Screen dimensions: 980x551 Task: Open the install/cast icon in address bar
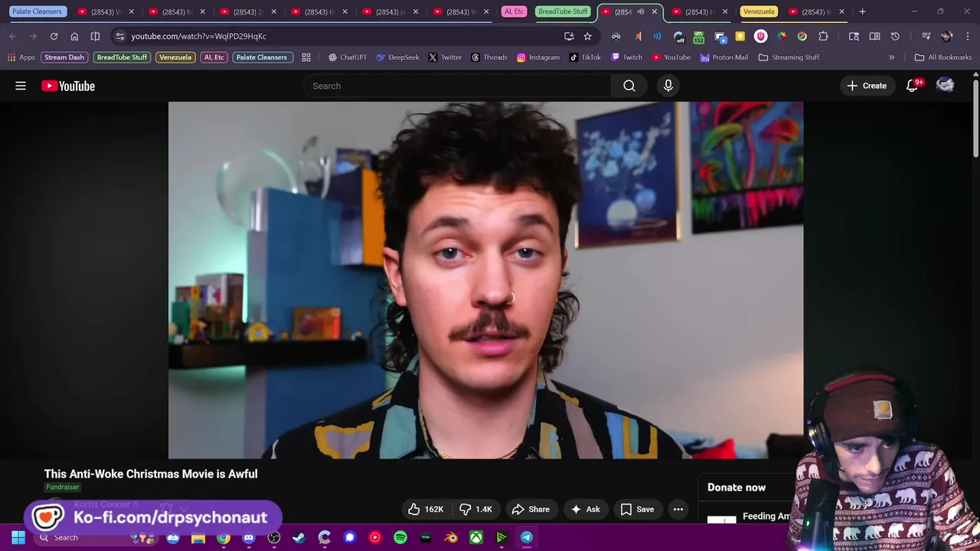569,36
